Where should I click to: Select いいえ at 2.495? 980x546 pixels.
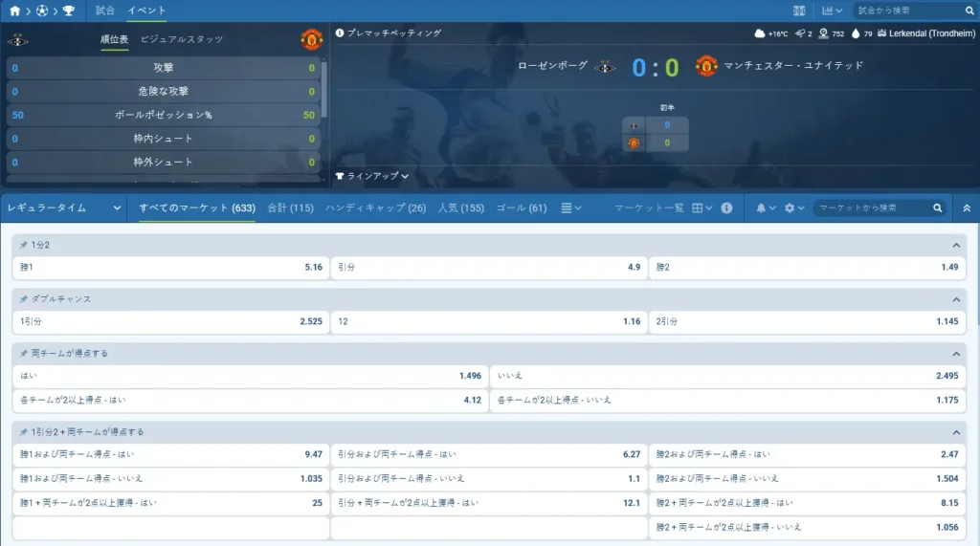(x=728, y=376)
